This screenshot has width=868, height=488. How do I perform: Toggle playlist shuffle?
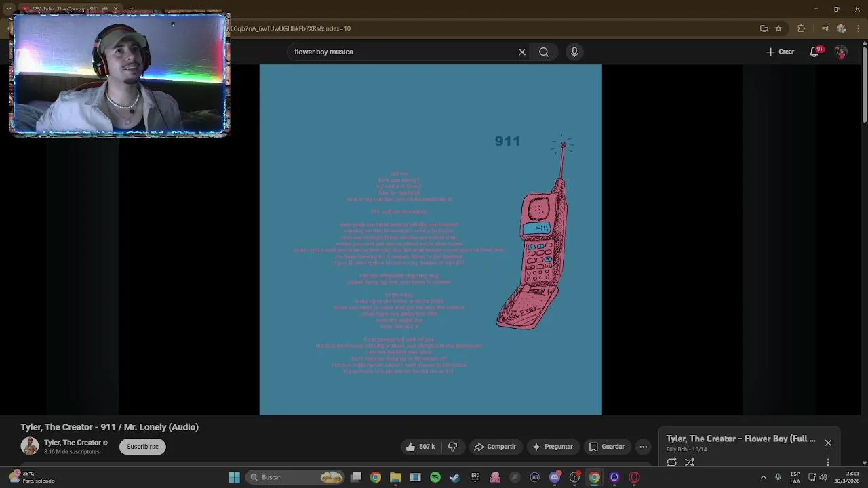(x=690, y=462)
